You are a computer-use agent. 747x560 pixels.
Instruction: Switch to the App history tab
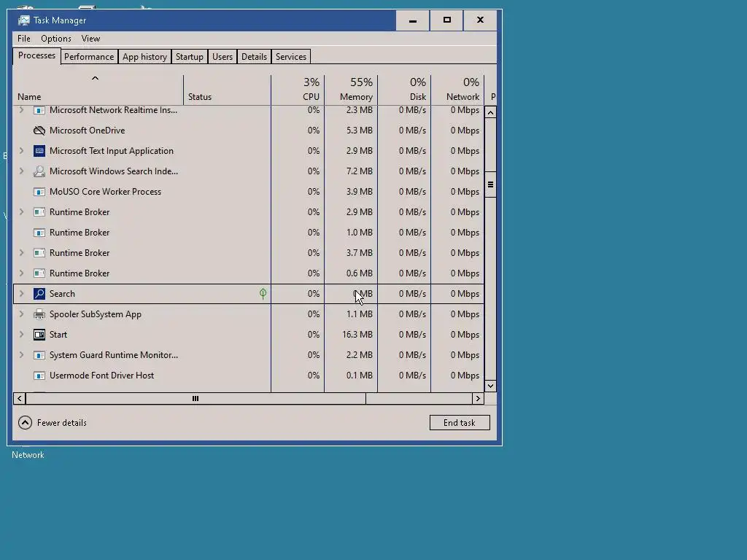coord(145,57)
